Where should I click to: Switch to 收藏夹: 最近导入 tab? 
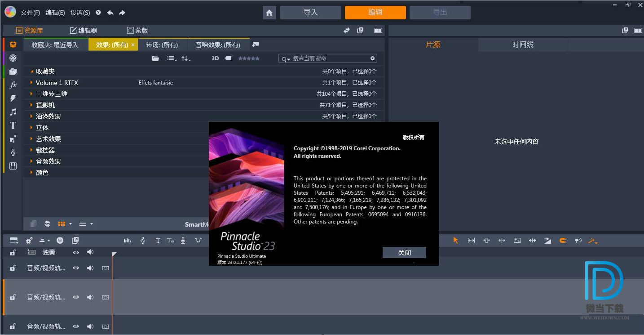(x=55, y=45)
